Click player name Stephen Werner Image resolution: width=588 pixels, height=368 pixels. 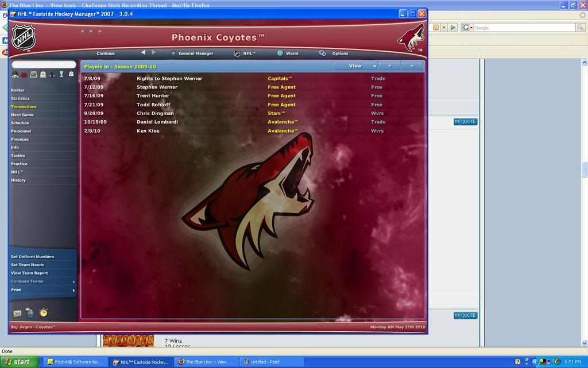[x=157, y=87]
